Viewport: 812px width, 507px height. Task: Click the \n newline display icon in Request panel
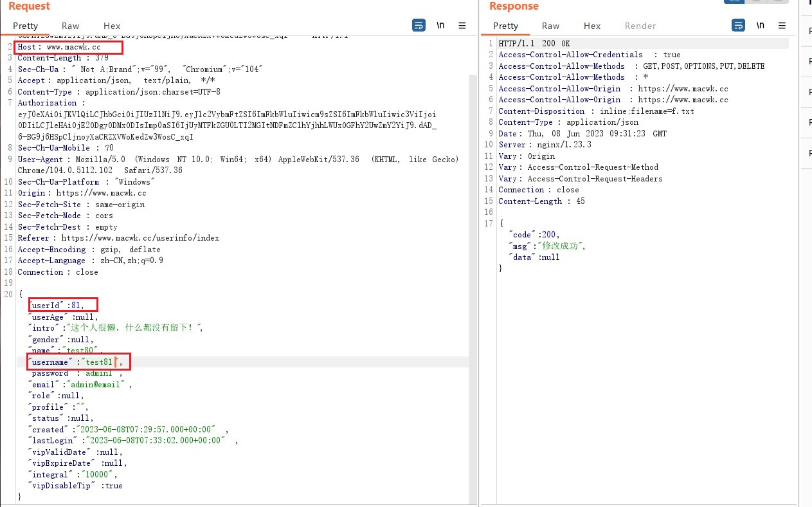[440, 25]
